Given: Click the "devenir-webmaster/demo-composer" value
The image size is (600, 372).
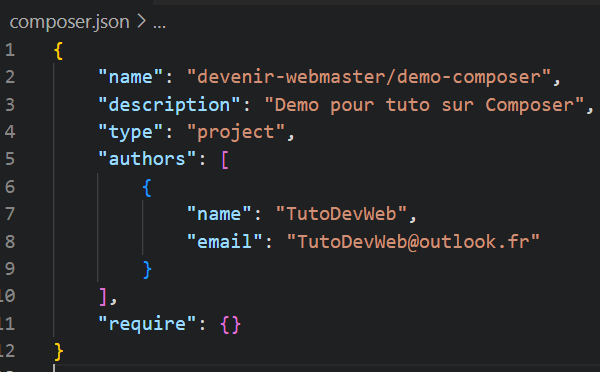Looking at the screenshot, I should tap(369, 77).
